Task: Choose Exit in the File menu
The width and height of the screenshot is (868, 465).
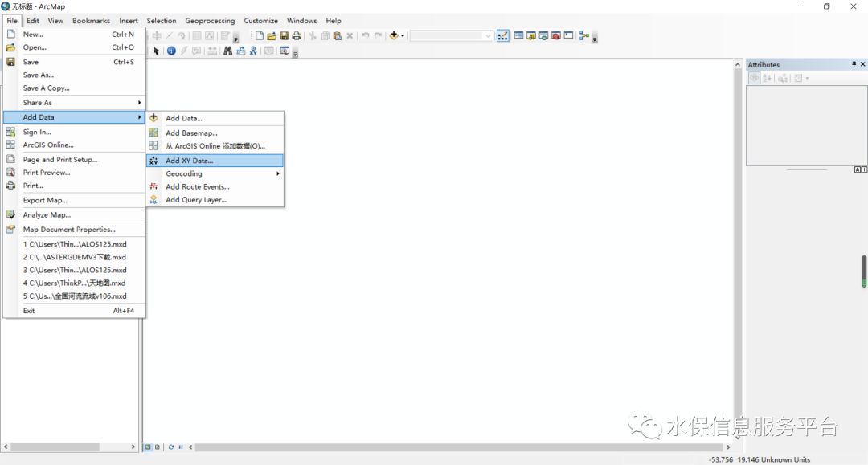Action: [x=75, y=311]
